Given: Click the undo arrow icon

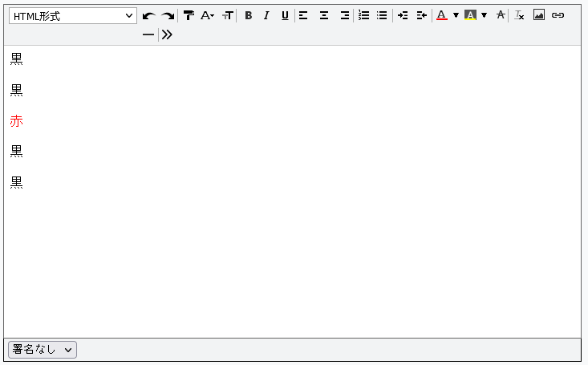Looking at the screenshot, I should click(148, 15).
